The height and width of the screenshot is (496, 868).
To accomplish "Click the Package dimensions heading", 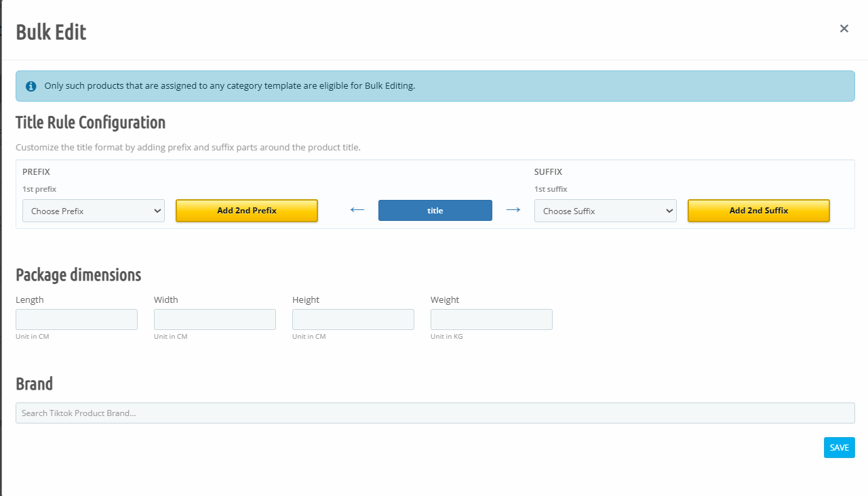I will coord(78,275).
